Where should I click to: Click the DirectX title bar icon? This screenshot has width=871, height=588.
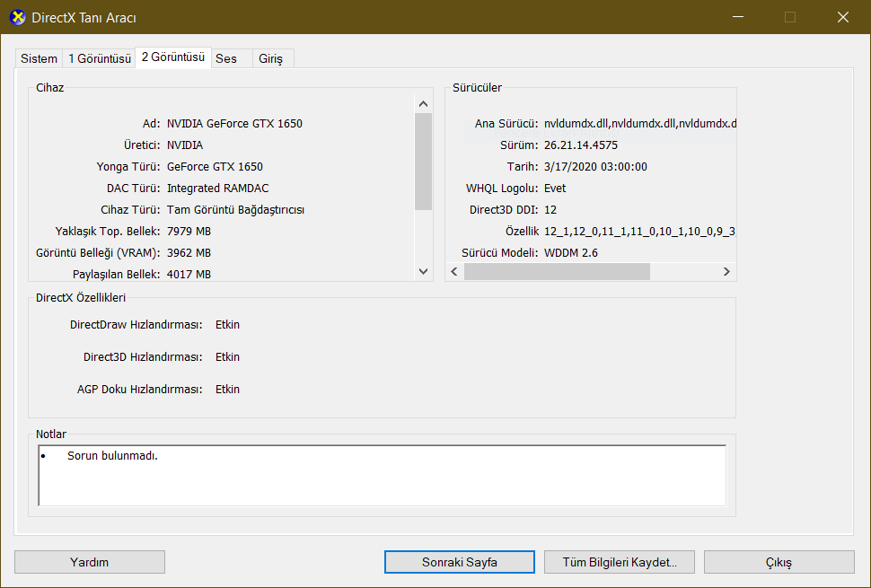[x=18, y=17]
